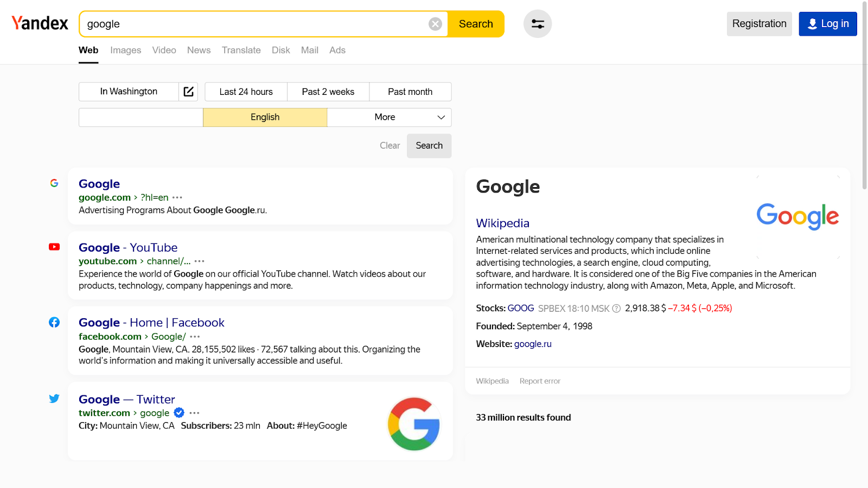
Task: Filter results to the Past 2 weeks
Action: tap(328, 92)
